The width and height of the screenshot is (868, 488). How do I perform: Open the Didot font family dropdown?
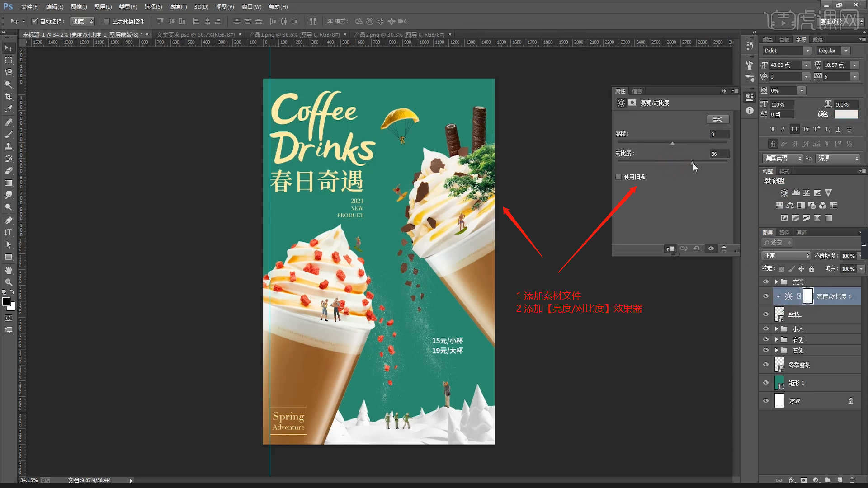[807, 51]
